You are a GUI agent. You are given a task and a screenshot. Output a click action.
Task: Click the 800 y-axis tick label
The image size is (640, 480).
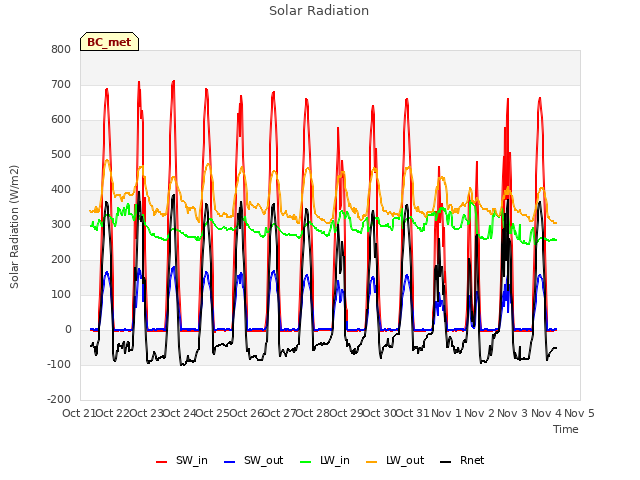click(x=61, y=49)
